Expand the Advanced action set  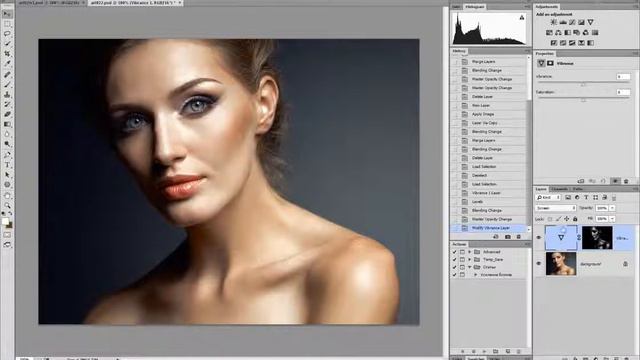pos(470,252)
